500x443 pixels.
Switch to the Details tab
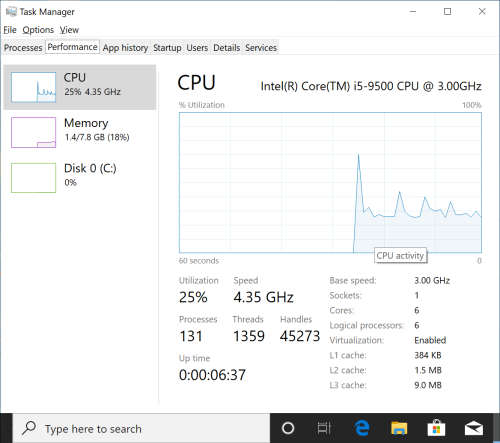(x=227, y=48)
